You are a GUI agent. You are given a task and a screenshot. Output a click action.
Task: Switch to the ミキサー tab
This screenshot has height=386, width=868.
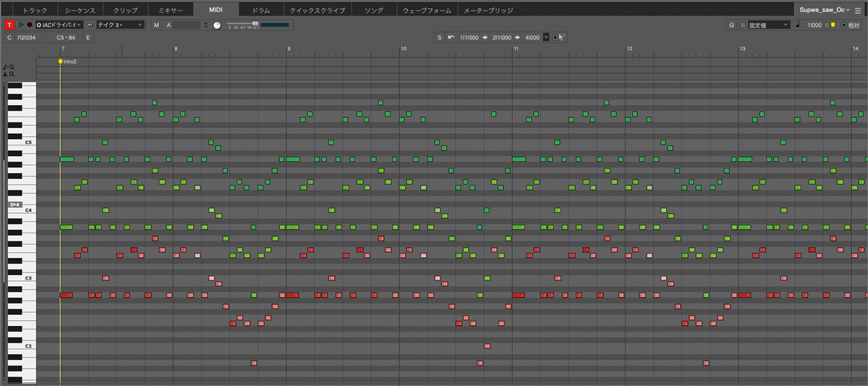(x=171, y=11)
